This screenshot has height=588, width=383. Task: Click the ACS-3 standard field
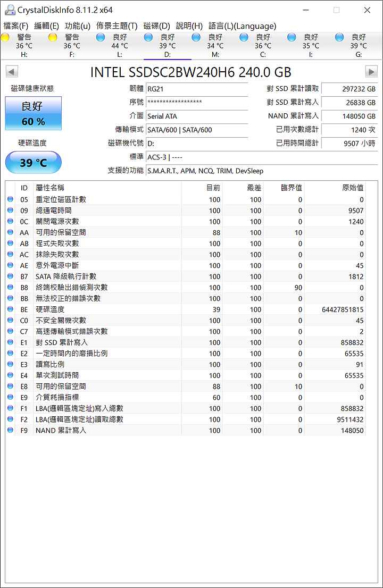262,157
